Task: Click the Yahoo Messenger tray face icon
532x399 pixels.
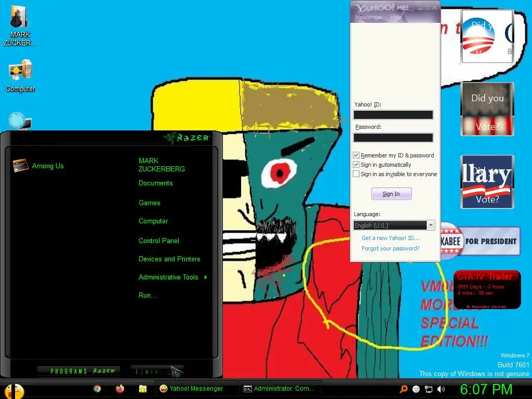Action: click(416, 389)
